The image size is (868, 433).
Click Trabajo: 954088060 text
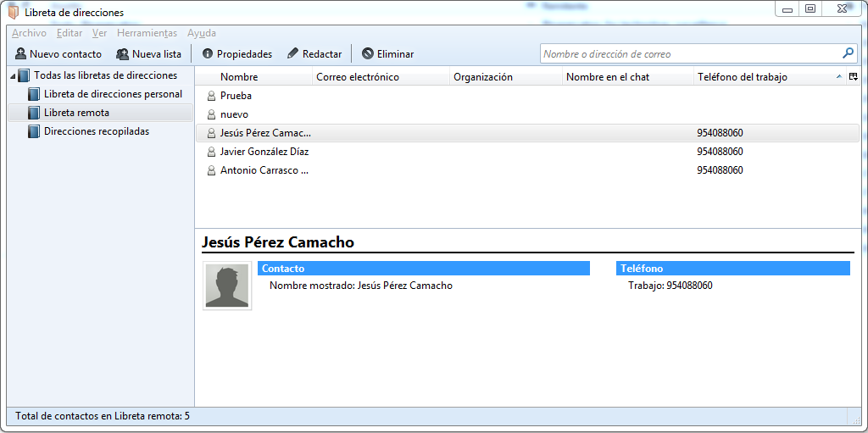point(670,286)
